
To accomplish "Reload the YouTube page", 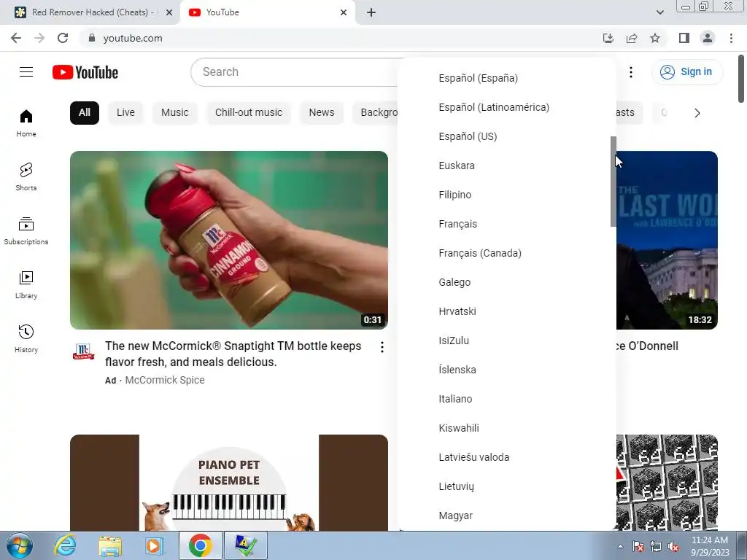I will pos(63,38).
